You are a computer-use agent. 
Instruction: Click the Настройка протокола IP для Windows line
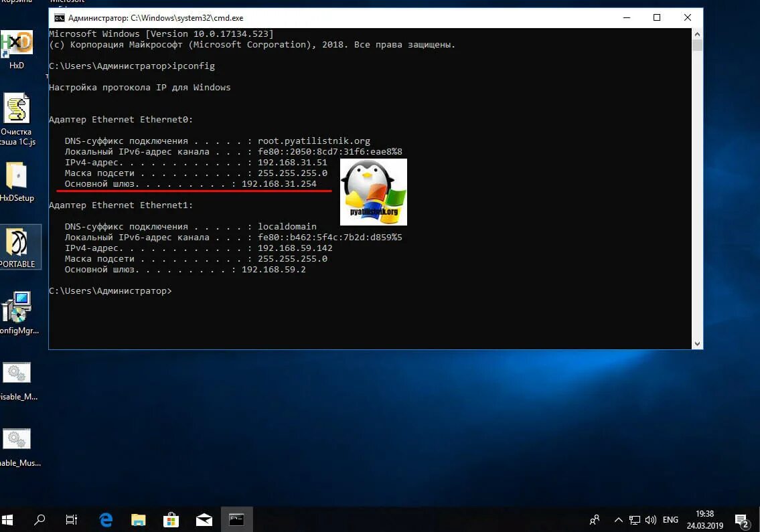coord(139,87)
